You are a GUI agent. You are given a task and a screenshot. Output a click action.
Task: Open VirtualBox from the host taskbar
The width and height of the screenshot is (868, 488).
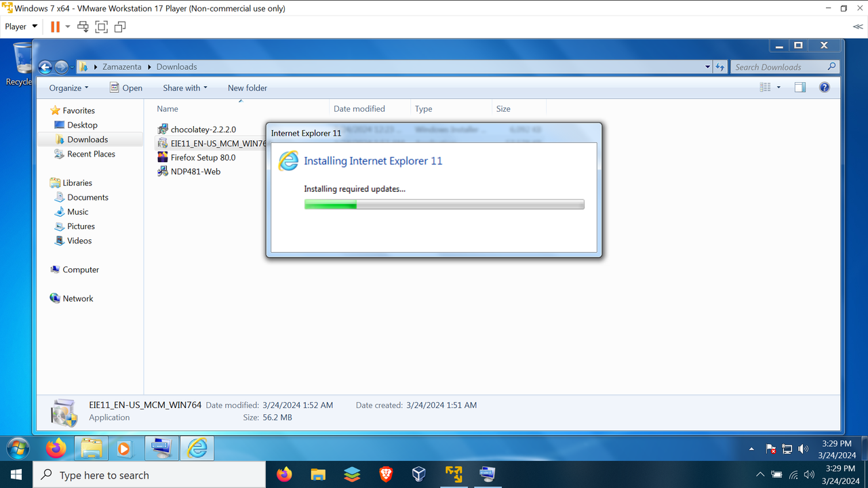[419, 474]
